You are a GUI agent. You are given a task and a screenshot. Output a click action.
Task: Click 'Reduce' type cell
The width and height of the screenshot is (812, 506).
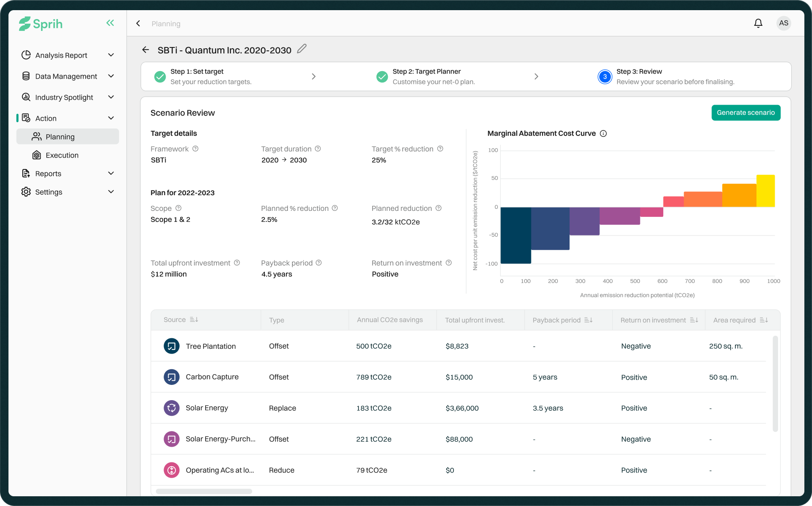281,470
